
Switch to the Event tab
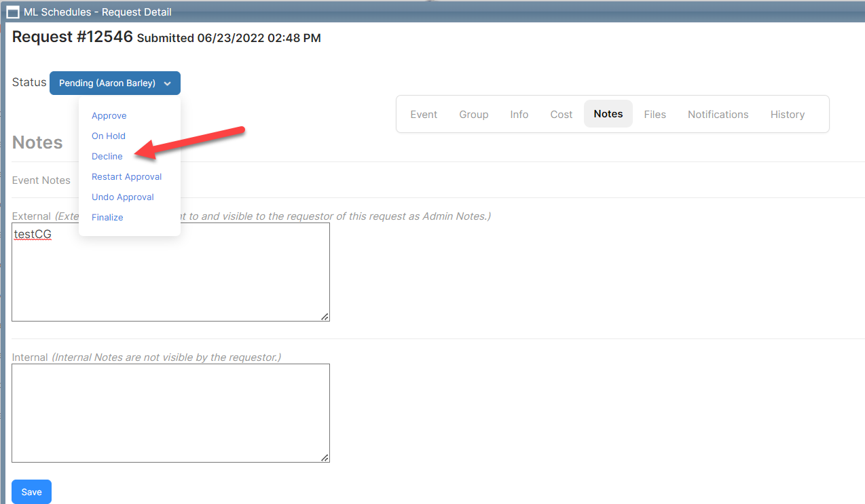(424, 114)
